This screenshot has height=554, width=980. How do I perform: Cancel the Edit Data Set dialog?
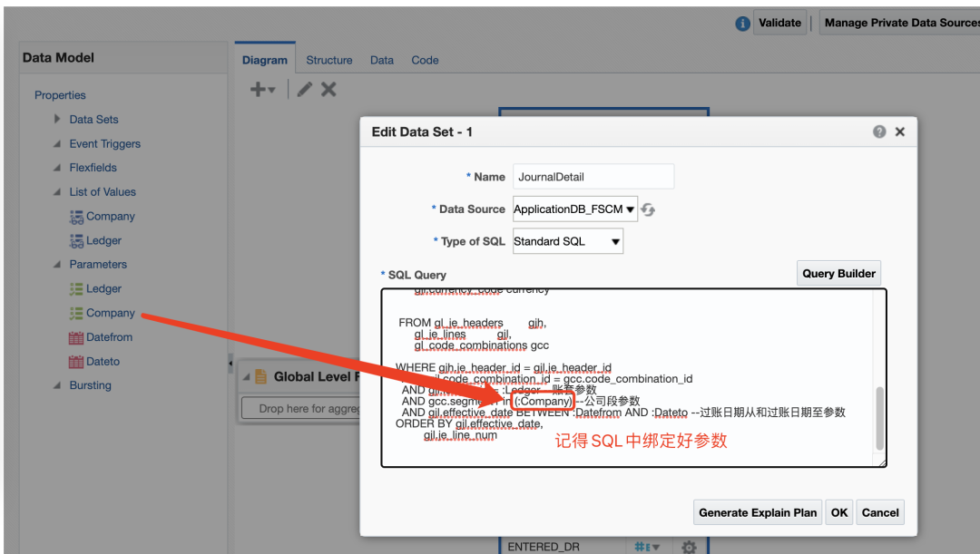[880, 513]
